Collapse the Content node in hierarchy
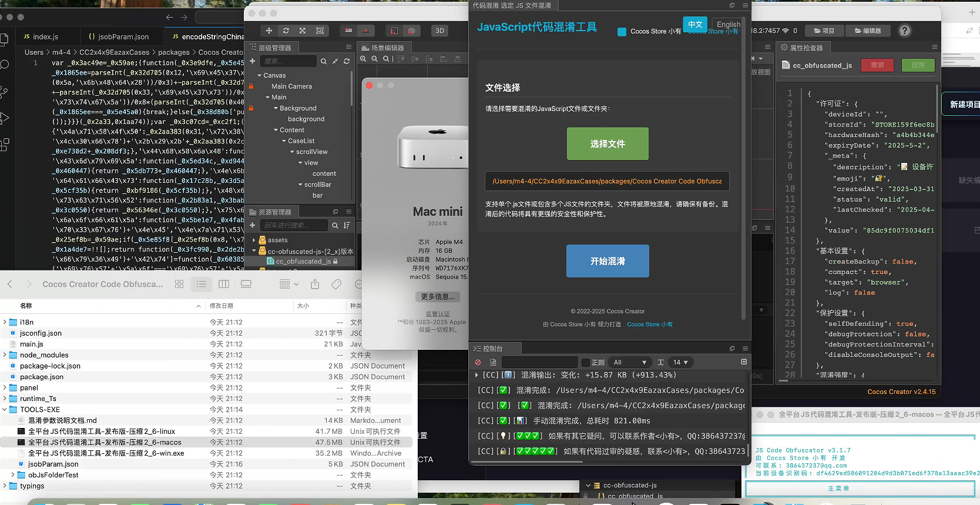The image size is (980, 505). pyautogui.click(x=276, y=131)
